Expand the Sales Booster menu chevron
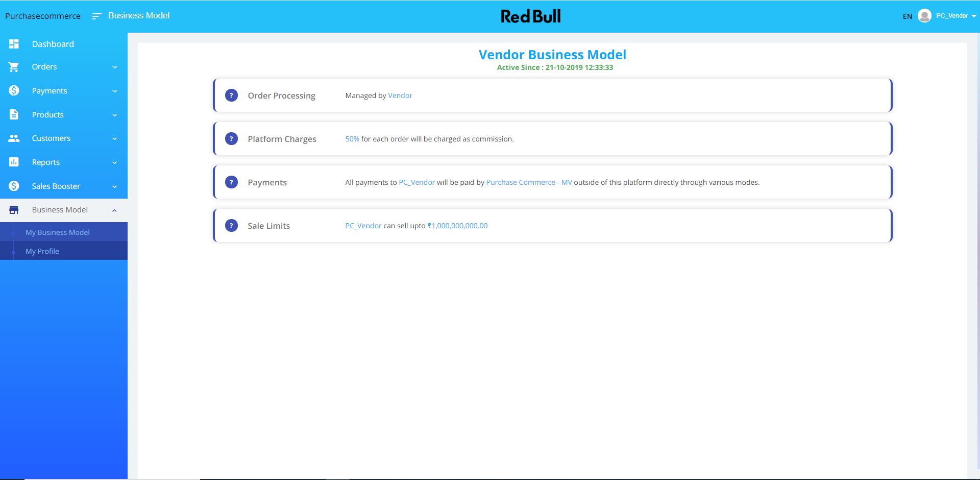The height and width of the screenshot is (480, 980). [x=115, y=187]
